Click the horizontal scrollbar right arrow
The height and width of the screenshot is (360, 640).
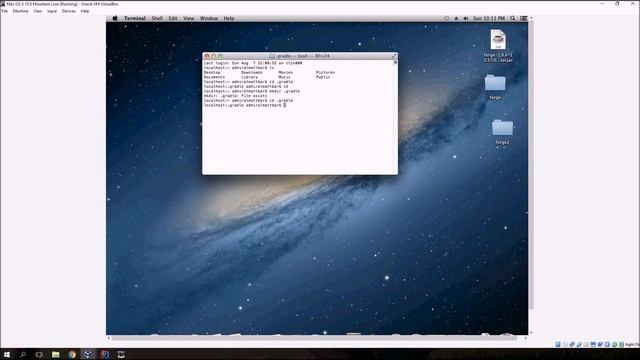click(x=525, y=338)
